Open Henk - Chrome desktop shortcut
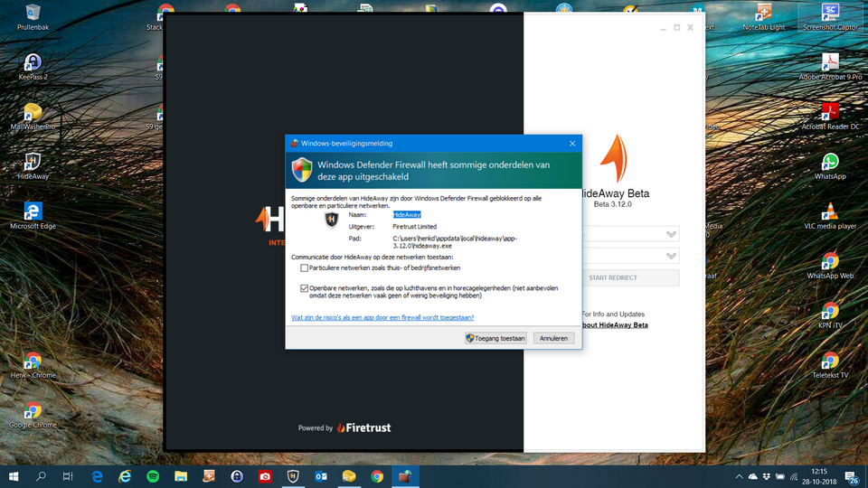The image size is (868, 488). (33, 365)
